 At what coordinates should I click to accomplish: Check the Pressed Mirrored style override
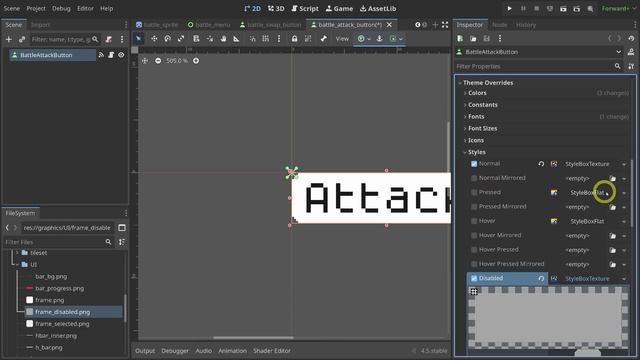[474, 207]
